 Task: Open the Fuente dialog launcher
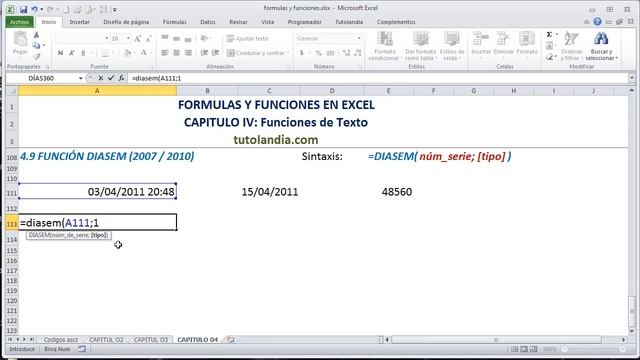[153, 67]
